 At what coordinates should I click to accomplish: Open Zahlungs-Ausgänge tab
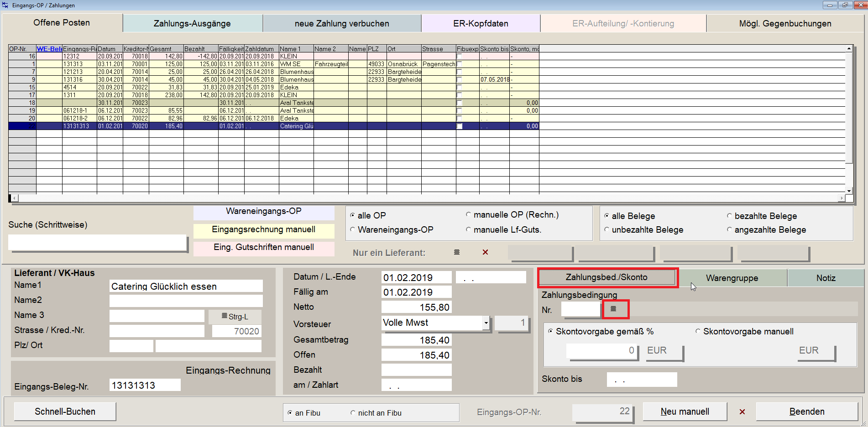click(192, 23)
